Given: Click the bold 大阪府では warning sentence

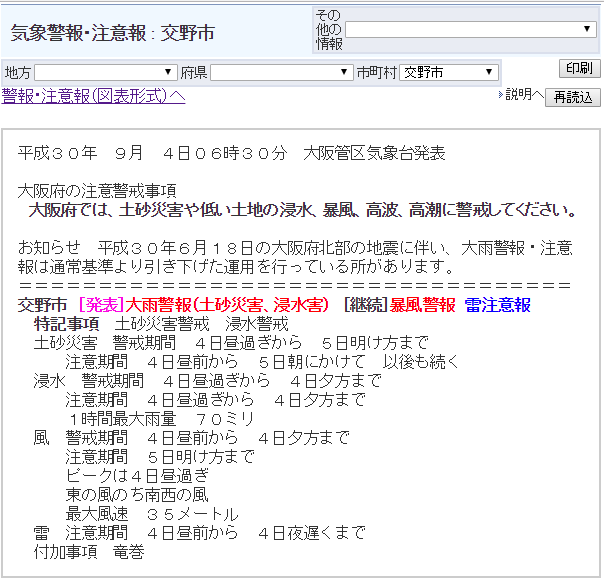Looking at the screenshot, I should [x=302, y=211].
